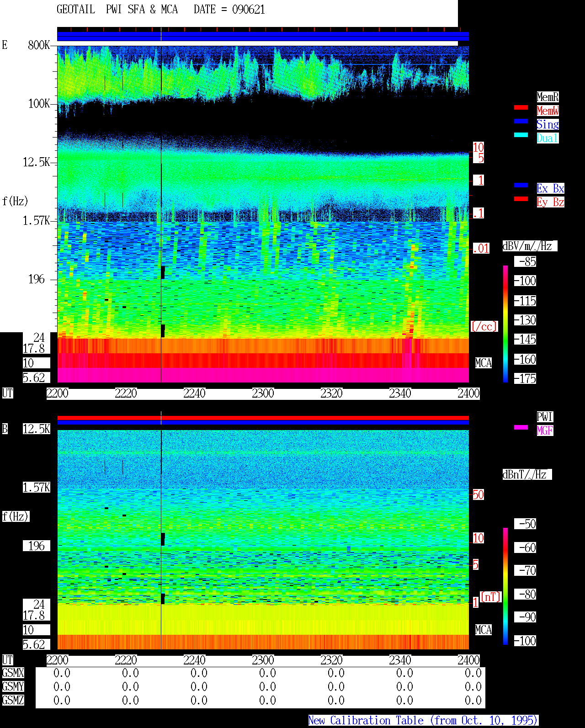
Task: Click the magenta MGF legend swatch
Action: 521,427
